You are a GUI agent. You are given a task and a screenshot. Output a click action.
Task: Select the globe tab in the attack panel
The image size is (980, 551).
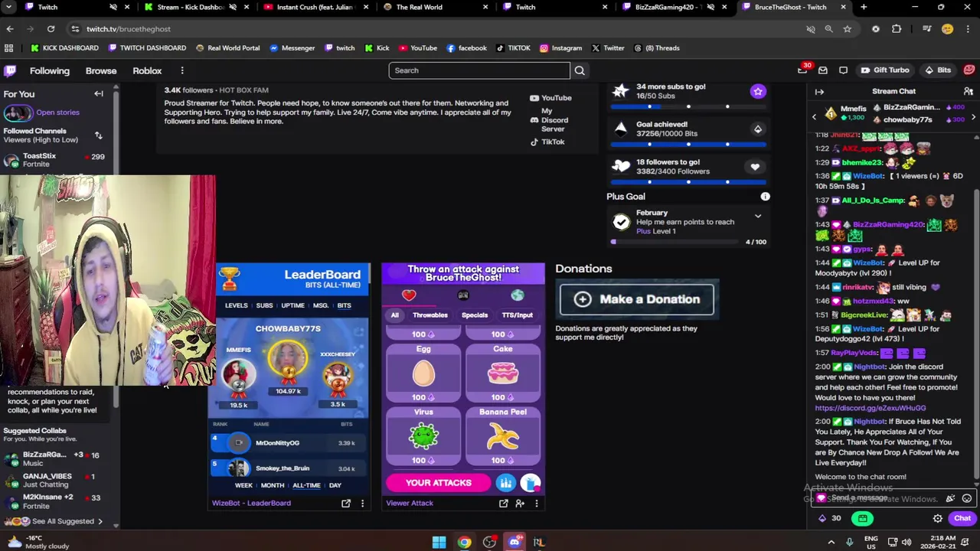point(518,295)
